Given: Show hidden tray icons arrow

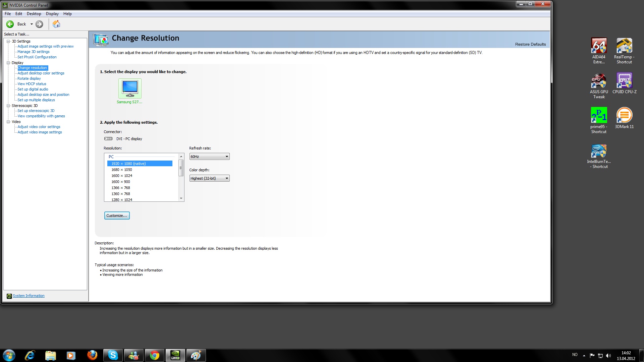Looking at the screenshot, I should pyautogui.click(x=584, y=356).
